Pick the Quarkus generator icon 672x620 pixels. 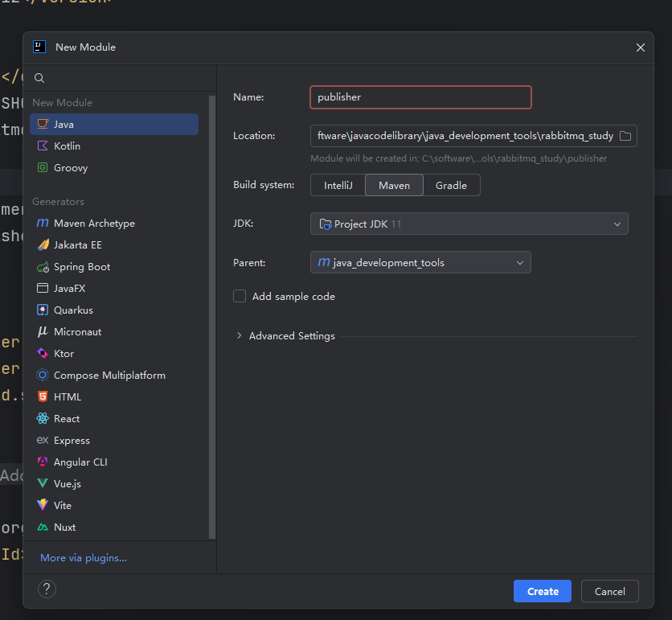[x=43, y=310]
